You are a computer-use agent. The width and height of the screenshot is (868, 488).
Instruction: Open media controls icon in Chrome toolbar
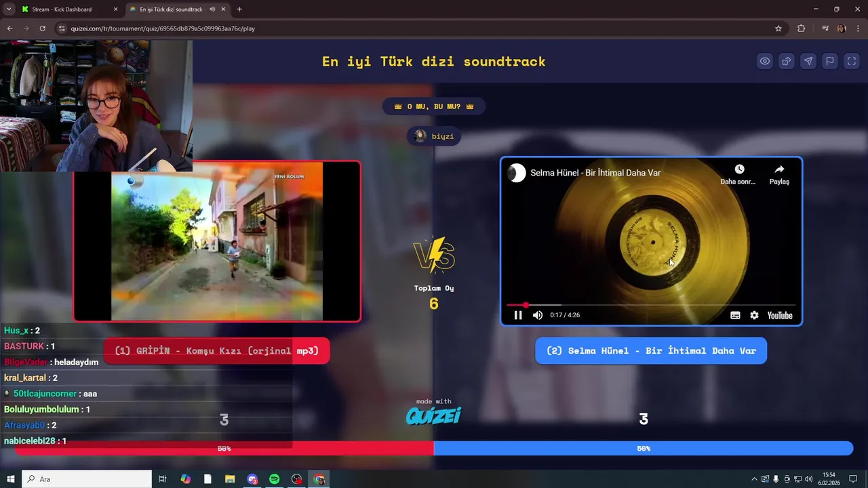pos(825,28)
